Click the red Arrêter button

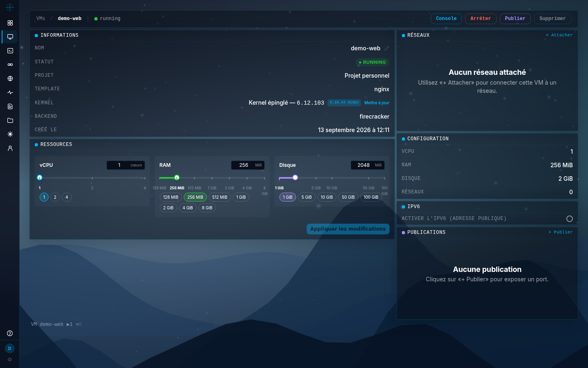click(x=481, y=19)
